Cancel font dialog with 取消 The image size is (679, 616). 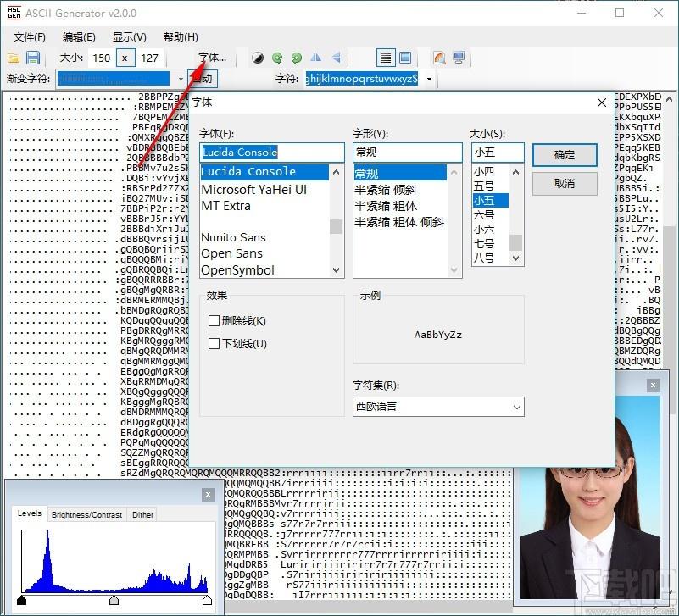[x=565, y=184]
